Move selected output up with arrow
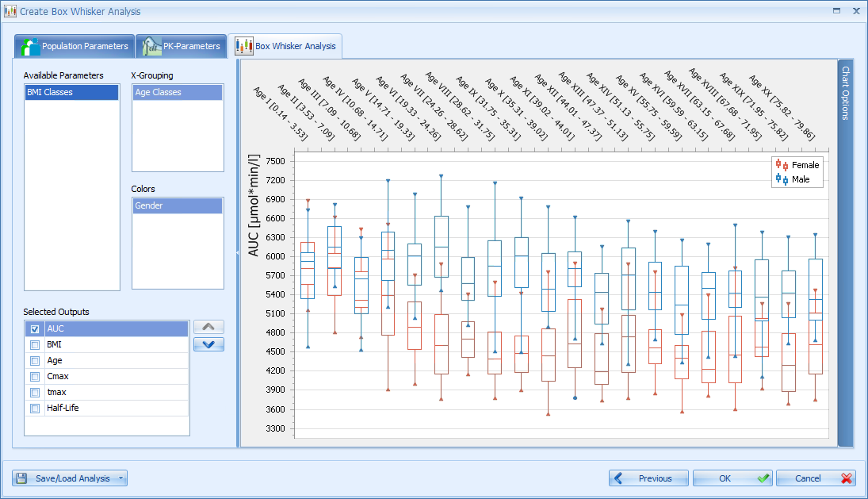868x499 pixels. (x=208, y=327)
